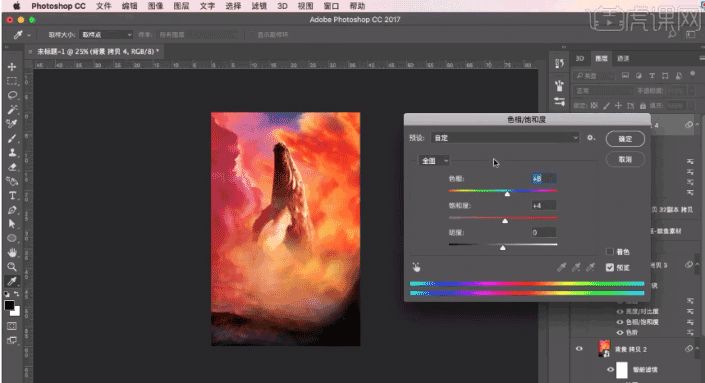Open the layer kind filter dropdown
This screenshot has height=383, width=705.
pos(594,76)
